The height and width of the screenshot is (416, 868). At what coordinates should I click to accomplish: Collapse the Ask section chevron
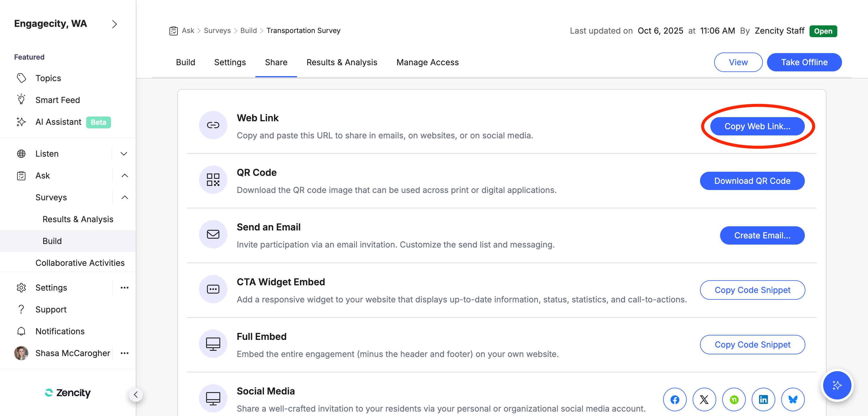point(124,176)
